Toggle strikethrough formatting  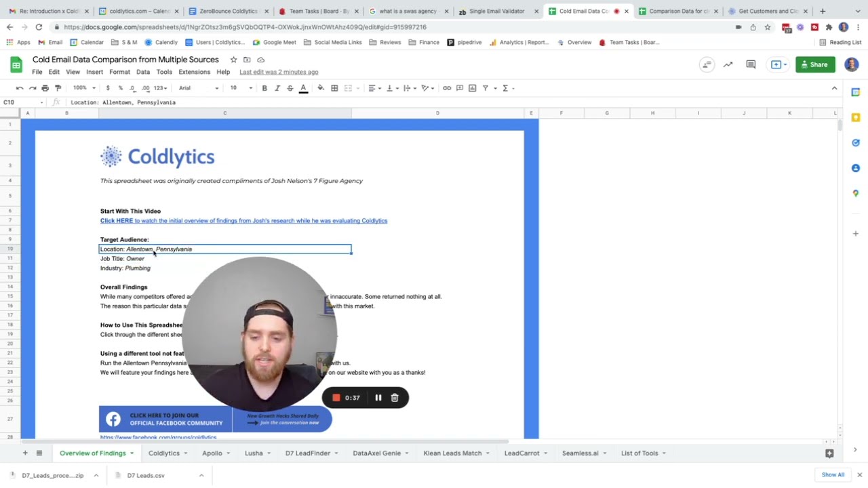tap(290, 88)
